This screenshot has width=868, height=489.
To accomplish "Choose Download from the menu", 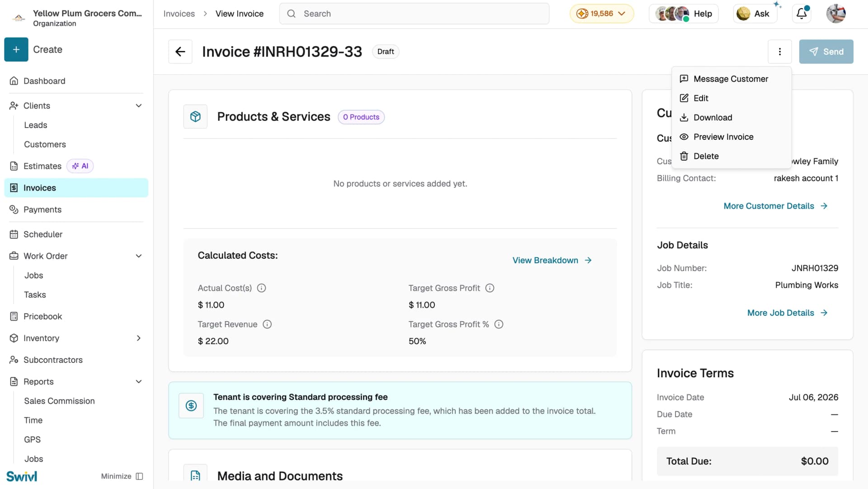I will coord(731,118).
